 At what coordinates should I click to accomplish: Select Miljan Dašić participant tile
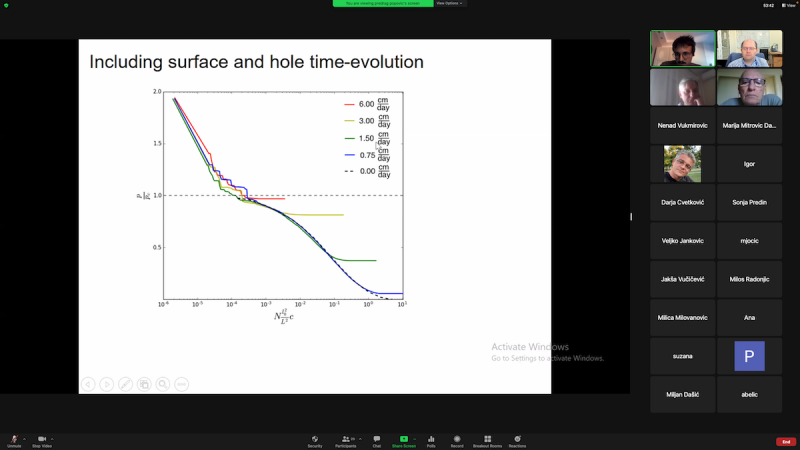pyautogui.click(x=683, y=394)
